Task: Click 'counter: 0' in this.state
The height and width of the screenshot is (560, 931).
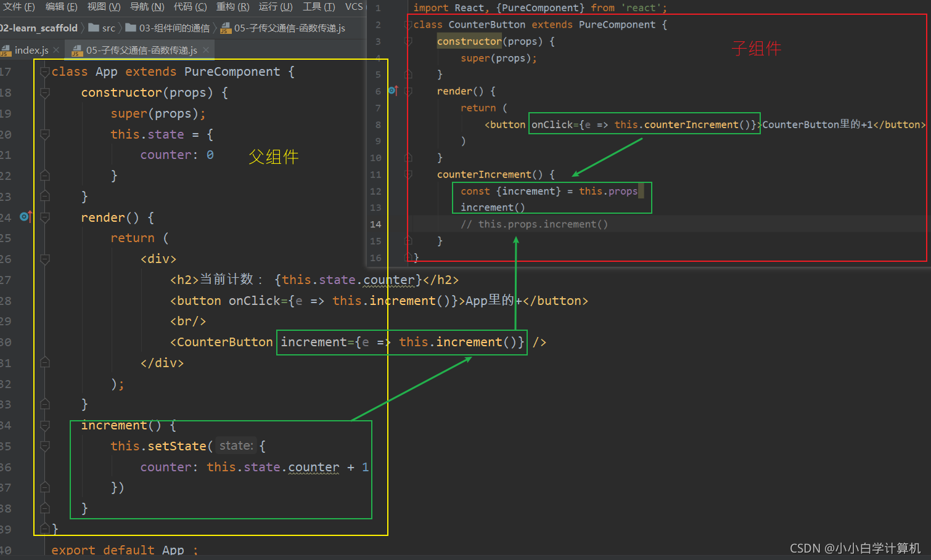Action: (177, 155)
